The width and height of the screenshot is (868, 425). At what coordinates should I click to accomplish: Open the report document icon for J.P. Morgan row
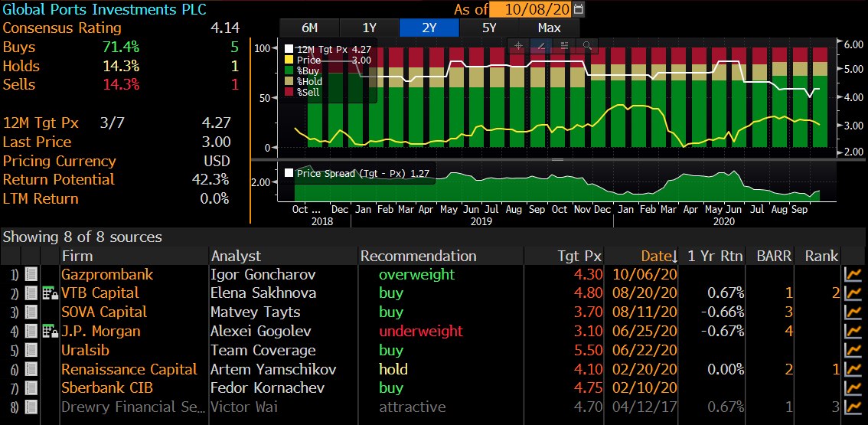pos(31,332)
